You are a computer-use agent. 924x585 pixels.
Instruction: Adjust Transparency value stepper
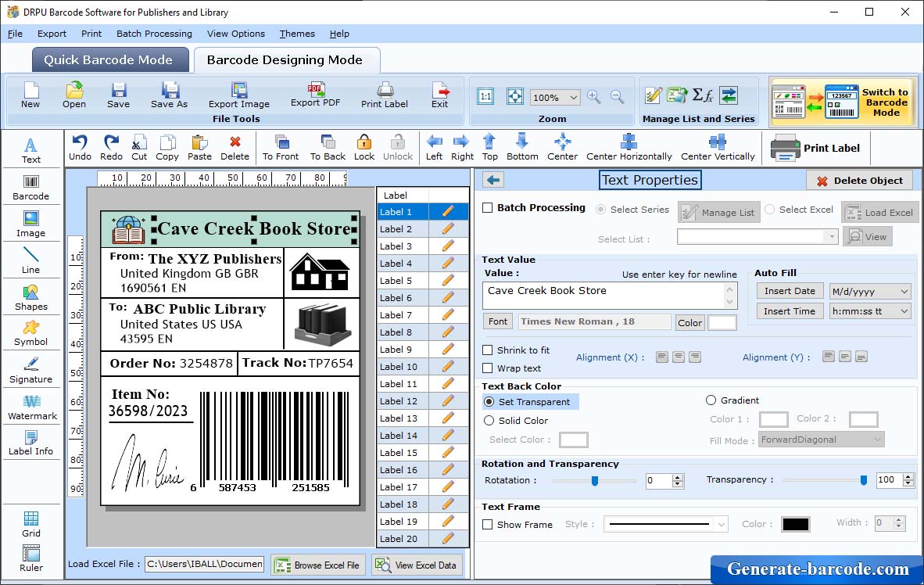click(x=908, y=480)
